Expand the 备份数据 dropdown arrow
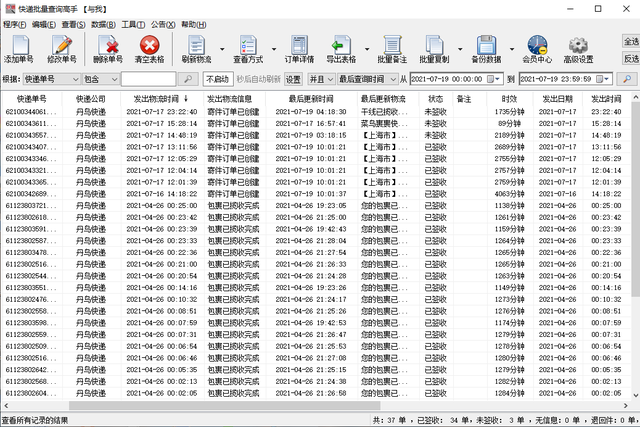The image size is (640, 427). pos(512,49)
